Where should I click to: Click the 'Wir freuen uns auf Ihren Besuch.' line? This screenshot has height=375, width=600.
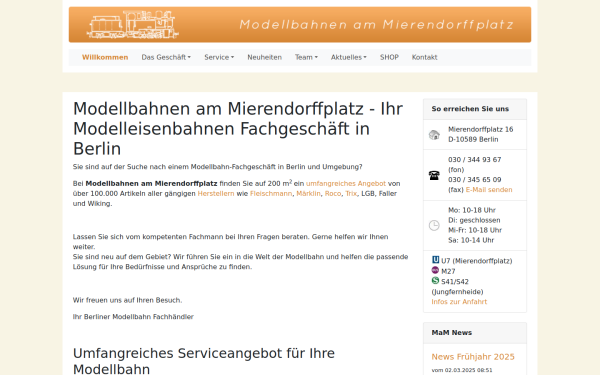point(127,300)
